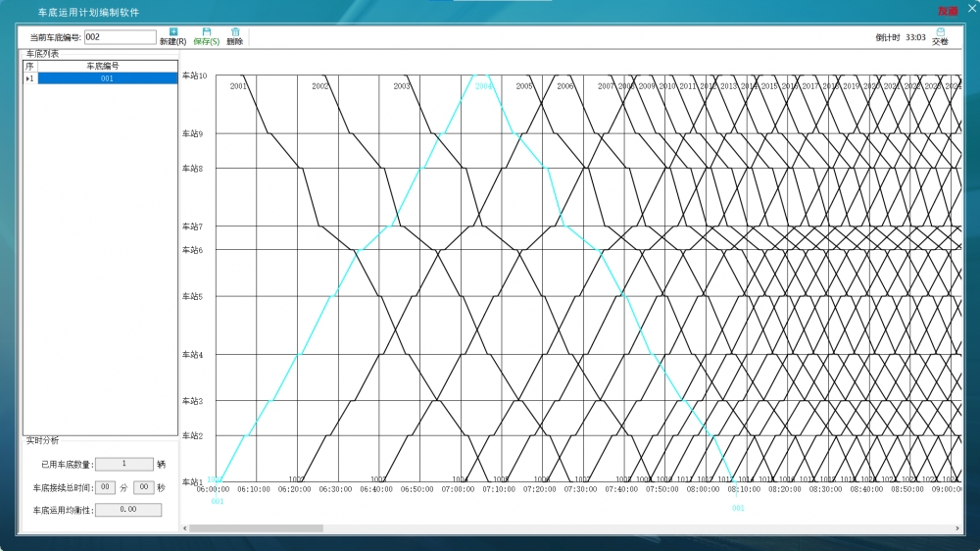Screen dimensions: 980x551
Task: Click the minutes box of 车底接续总时间
Action: tap(105, 487)
